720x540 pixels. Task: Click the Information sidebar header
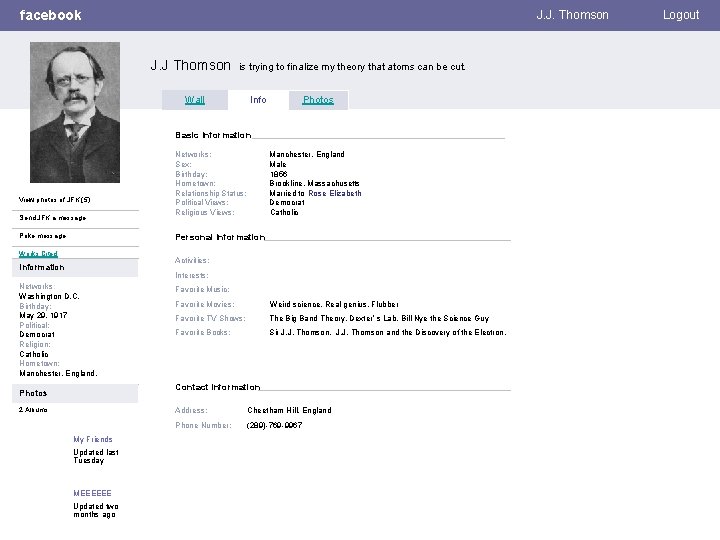coord(75,267)
